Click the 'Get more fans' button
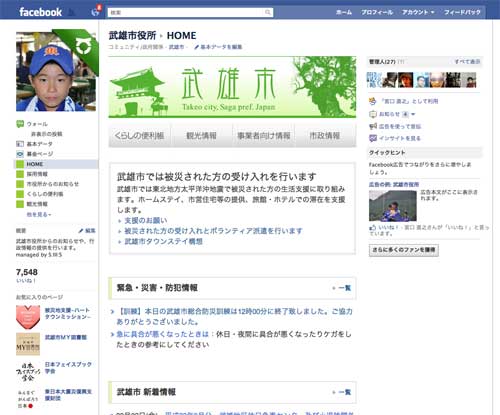The height and width of the screenshot is (415, 500). click(x=404, y=250)
